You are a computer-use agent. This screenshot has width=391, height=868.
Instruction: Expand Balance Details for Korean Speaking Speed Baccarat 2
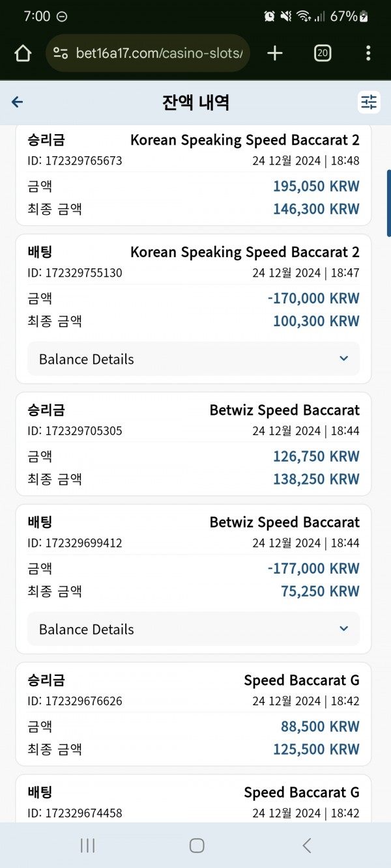pyautogui.click(x=194, y=359)
